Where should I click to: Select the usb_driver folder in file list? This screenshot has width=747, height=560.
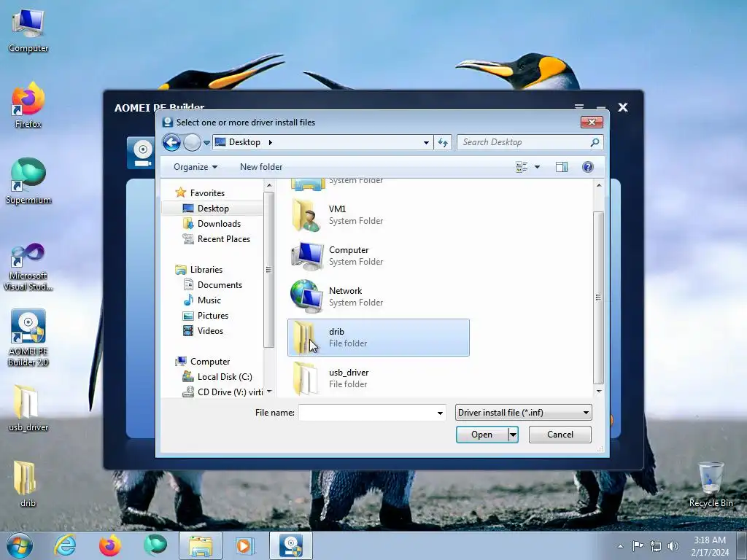click(379, 378)
